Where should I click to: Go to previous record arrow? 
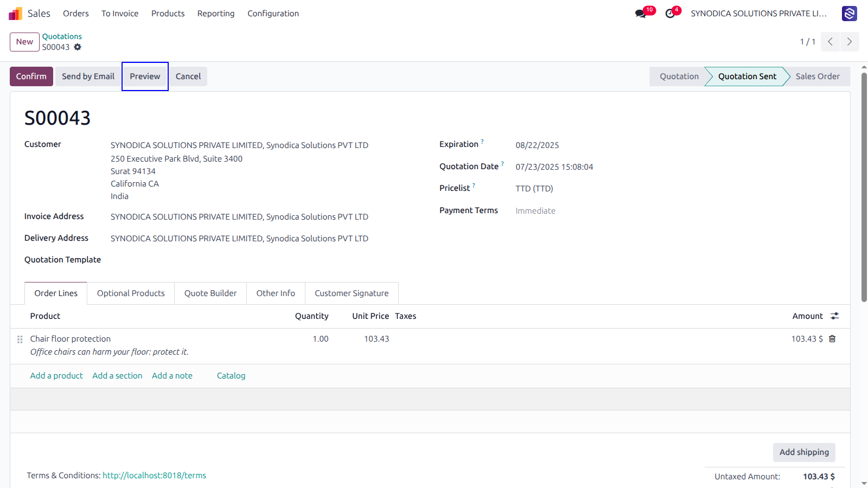tap(830, 42)
